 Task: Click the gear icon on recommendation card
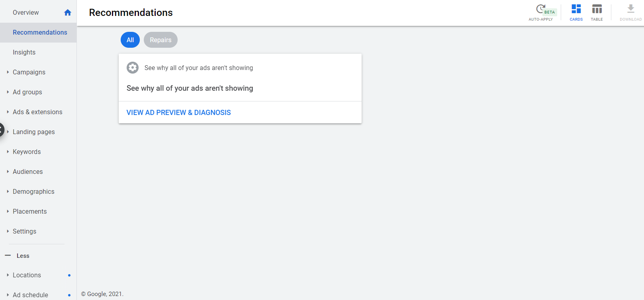coord(133,68)
